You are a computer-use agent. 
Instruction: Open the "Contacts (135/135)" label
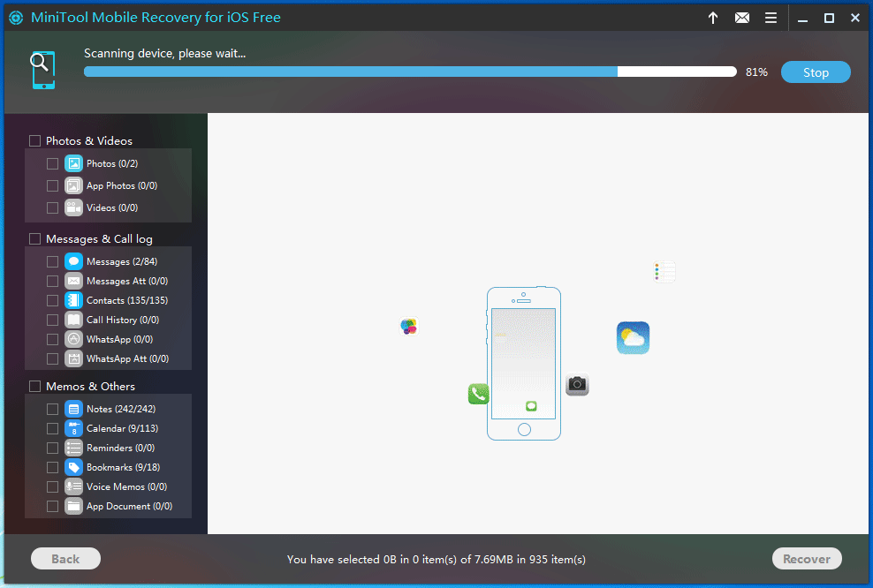coord(127,300)
